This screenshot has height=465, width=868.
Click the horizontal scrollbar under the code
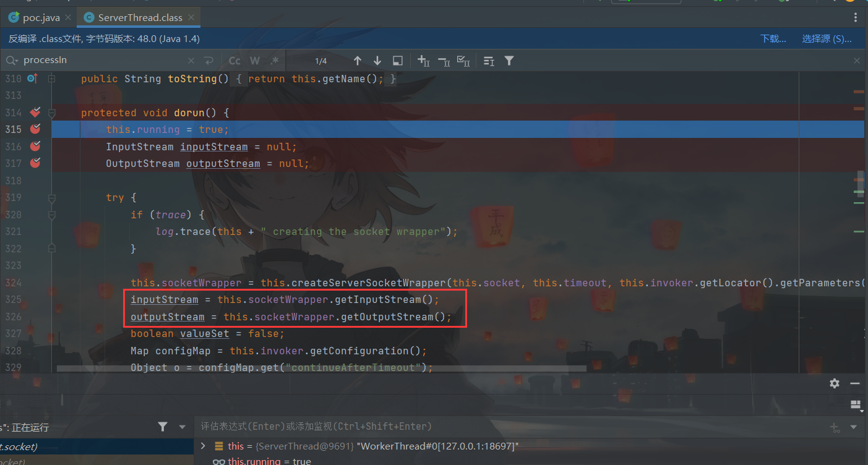(322, 368)
